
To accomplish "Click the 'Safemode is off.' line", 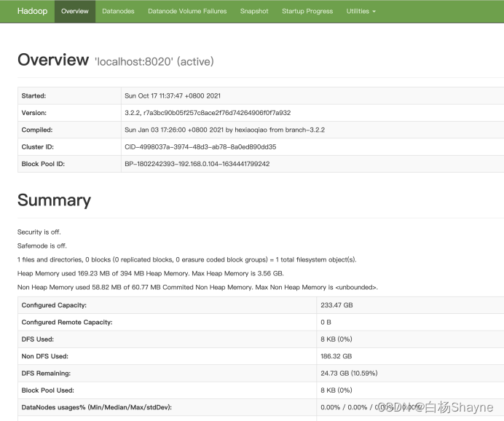I will click(42, 246).
